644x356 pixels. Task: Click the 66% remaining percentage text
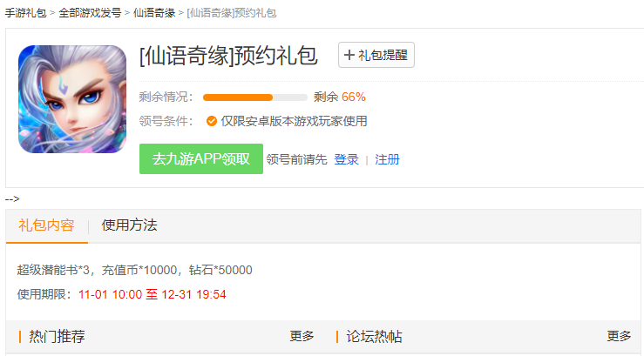pyautogui.click(x=354, y=97)
